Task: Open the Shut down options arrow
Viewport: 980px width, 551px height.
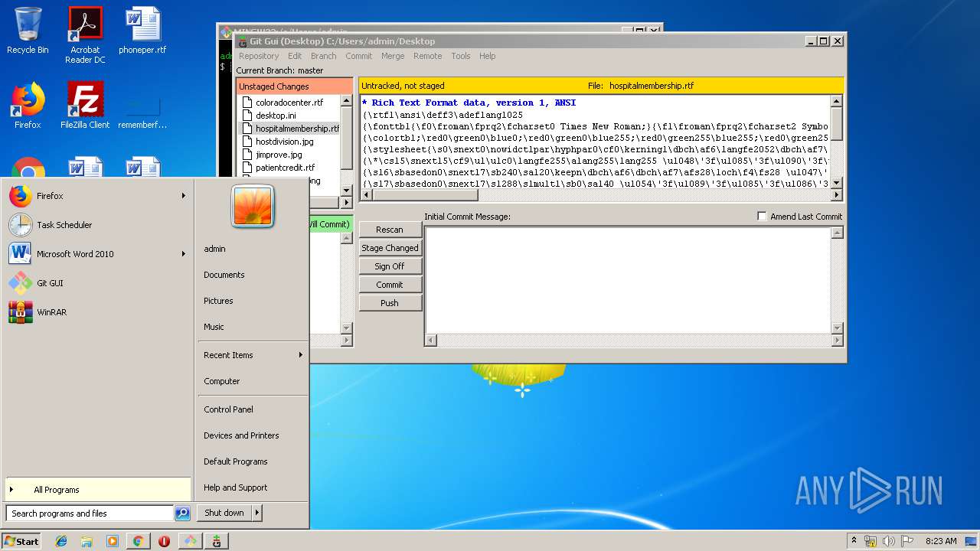Action: pyautogui.click(x=257, y=513)
